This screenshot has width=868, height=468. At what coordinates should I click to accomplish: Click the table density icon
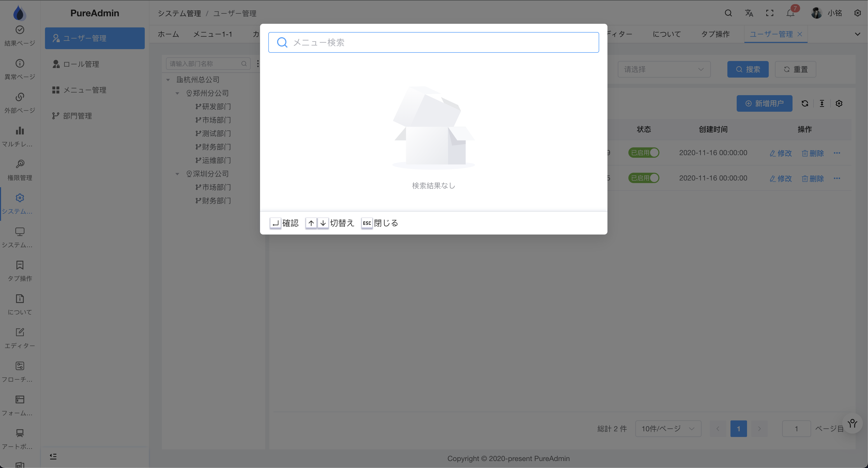(x=822, y=103)
